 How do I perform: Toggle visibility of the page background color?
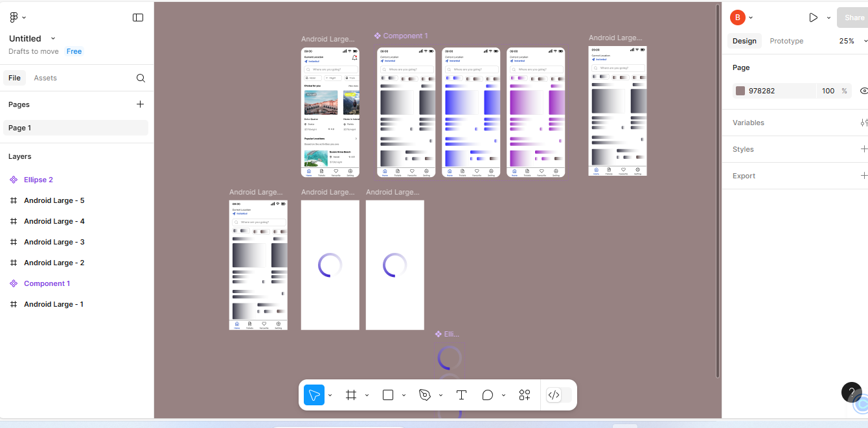(864, 91)
